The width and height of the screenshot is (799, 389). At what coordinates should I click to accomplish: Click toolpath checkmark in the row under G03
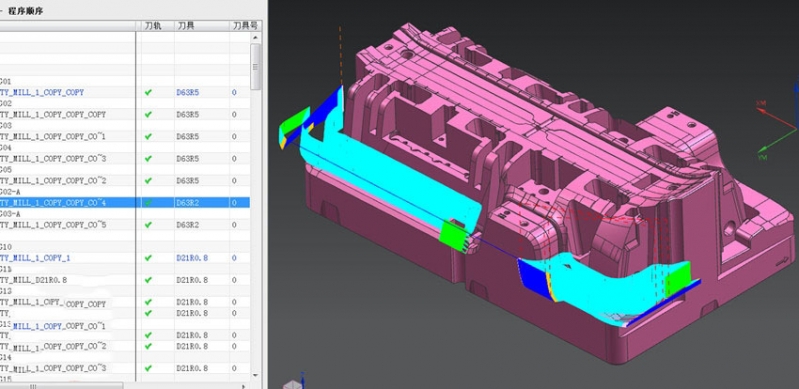coord(148,137)
